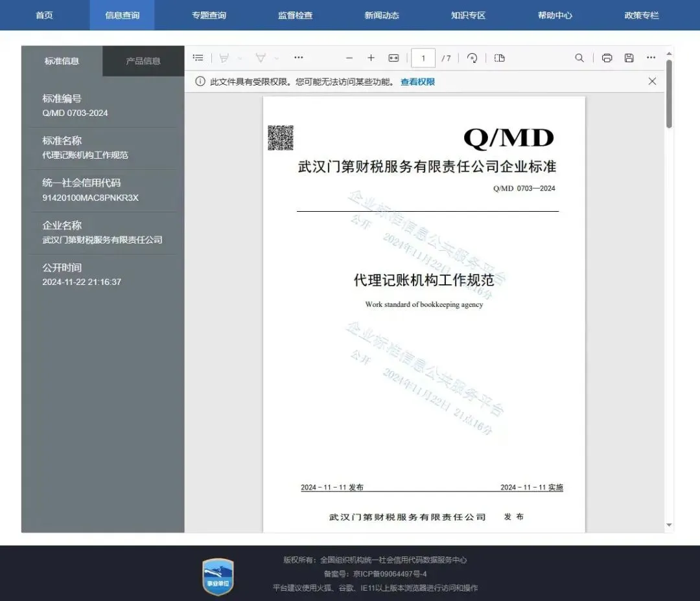Click the scroll up arrow of the PDF viewer
Image resolution: width=700 pixels, height=601 pixels.
pyautogui.click(x=669, y=54)
